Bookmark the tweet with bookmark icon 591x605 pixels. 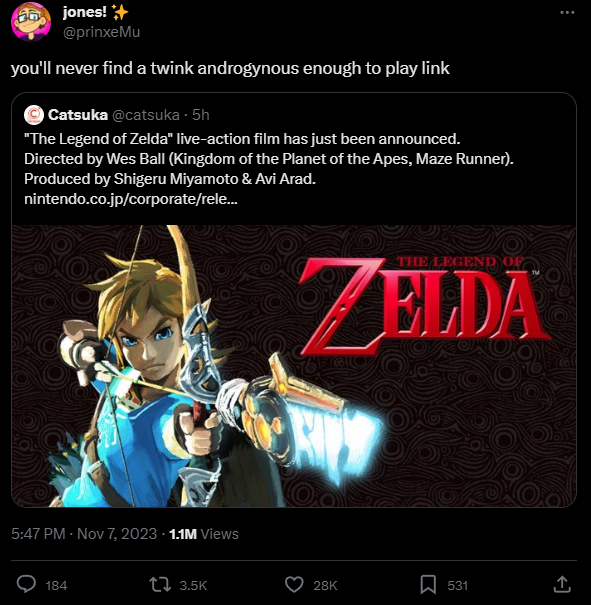tap(428, 585)
